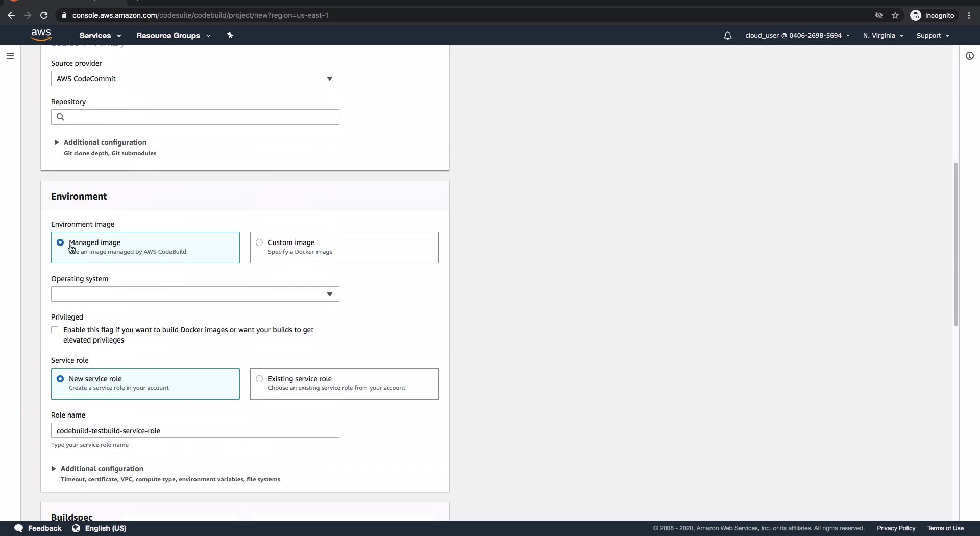Click the Repository search input field
980x536 pixels.
pyautogui.click(x=195, y=117)
